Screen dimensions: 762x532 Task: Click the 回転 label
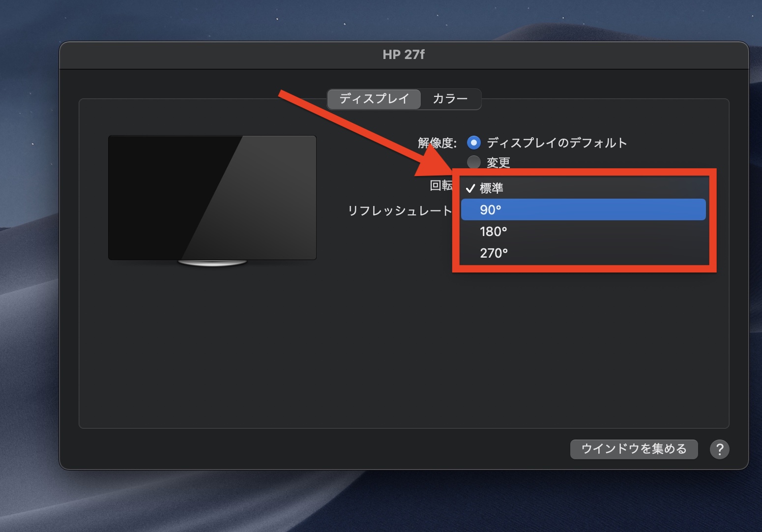click(x=440, y=185)
